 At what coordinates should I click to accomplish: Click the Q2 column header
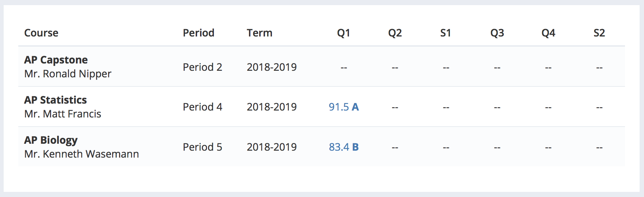click(395, 33)
